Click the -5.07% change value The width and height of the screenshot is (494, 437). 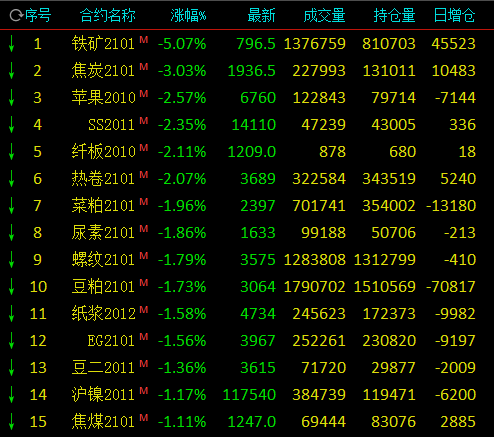tap(182, 44)
